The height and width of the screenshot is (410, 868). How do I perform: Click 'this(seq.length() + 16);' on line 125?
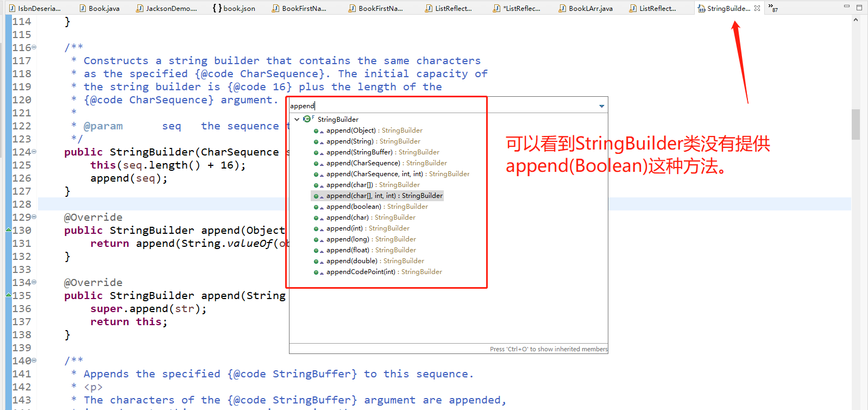tap(168, 165)
